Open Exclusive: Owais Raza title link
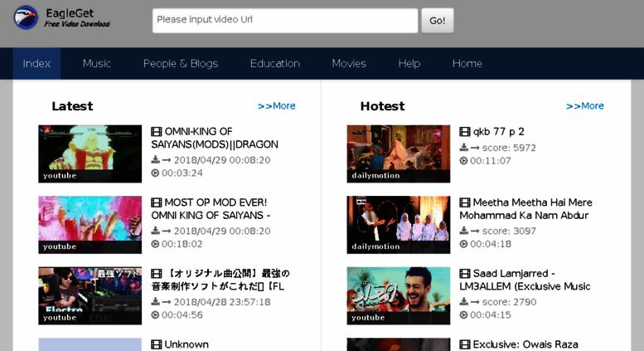The image size is (644, 351). pyautogui.click(x=525, y=344)
